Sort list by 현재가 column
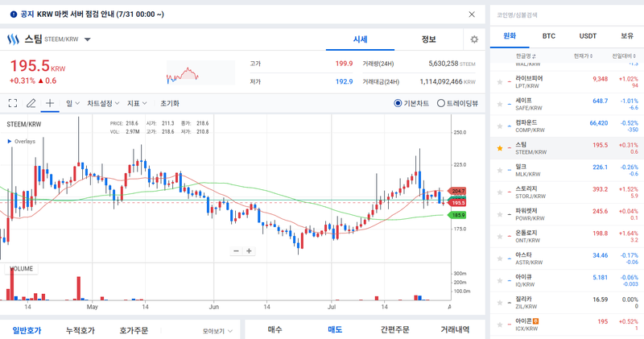This screenshot has height=339, width=644. [x=583, y=56]
